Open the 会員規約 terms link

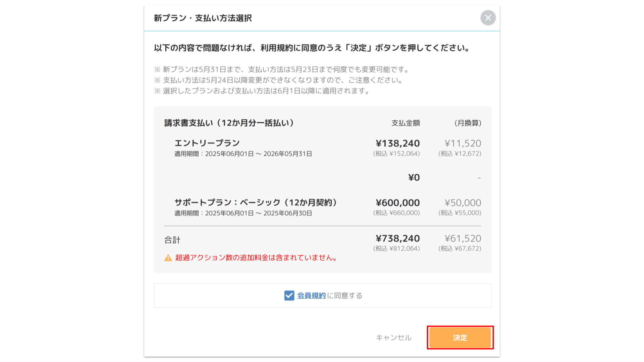pos(311,296)
